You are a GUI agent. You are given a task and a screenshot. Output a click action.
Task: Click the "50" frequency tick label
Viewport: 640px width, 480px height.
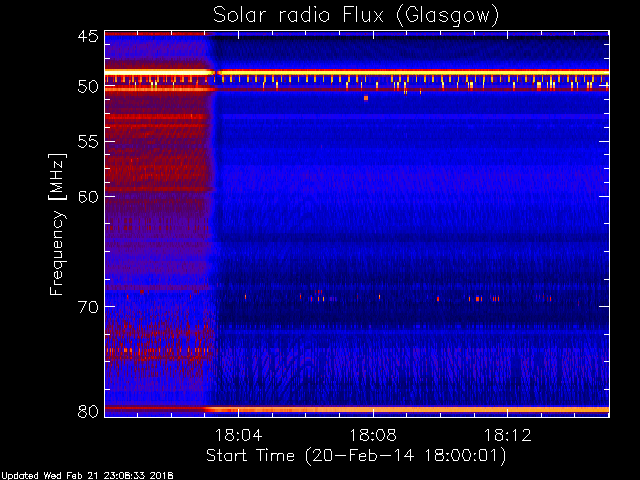[88, 87]
